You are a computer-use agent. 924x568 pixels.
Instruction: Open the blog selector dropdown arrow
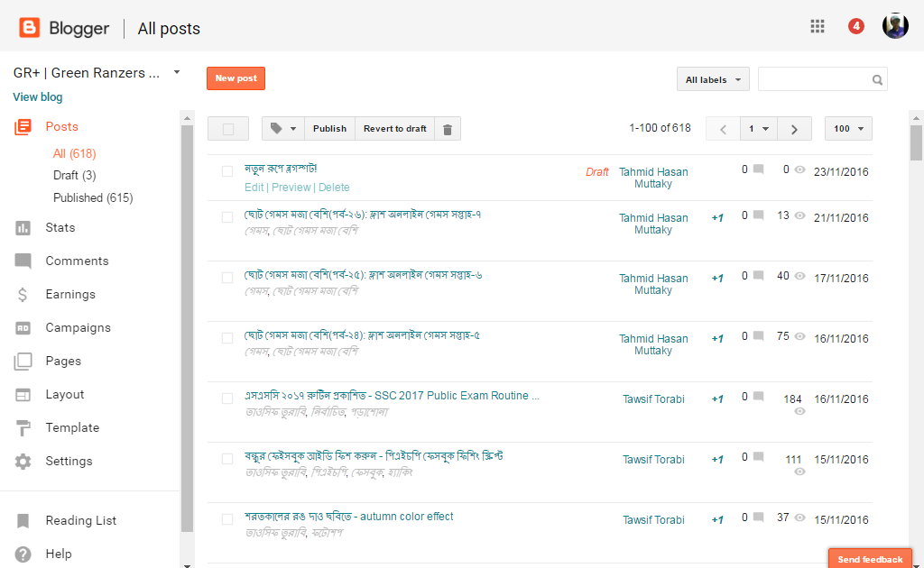tap(177, 72)
